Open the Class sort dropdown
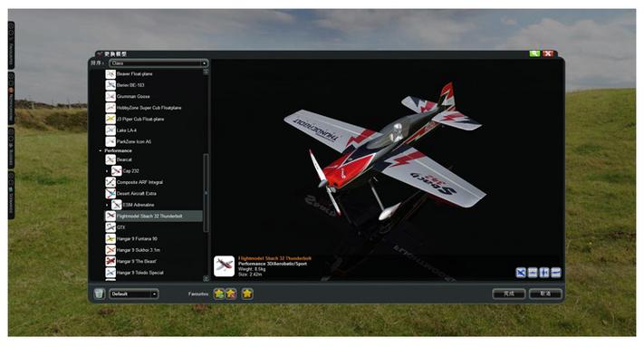Viewport: 644px width, 347px height. (159, 63)
